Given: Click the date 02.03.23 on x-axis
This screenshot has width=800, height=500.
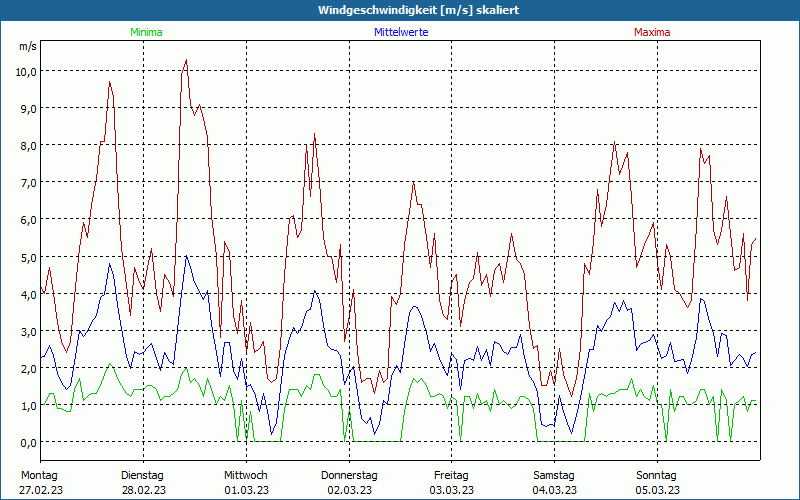Looking at the screenshot, I should [x=349, y=490].
